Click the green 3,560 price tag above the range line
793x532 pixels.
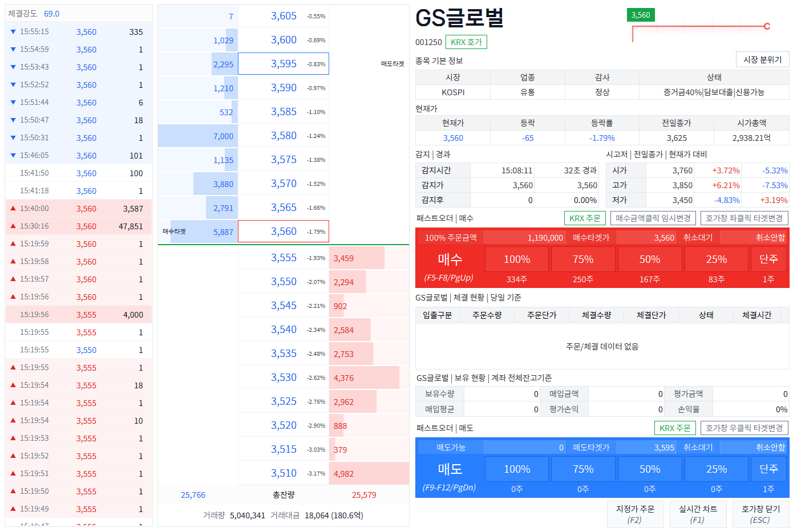641,15
